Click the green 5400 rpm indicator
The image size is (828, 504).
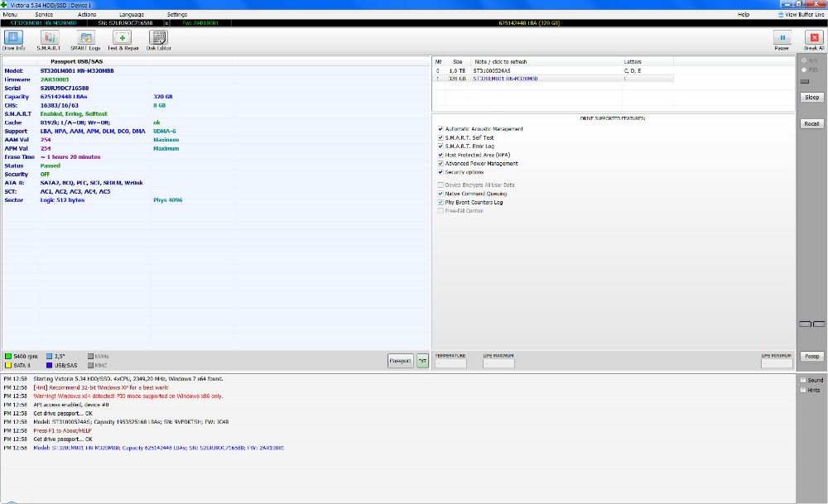coord(8,357)
